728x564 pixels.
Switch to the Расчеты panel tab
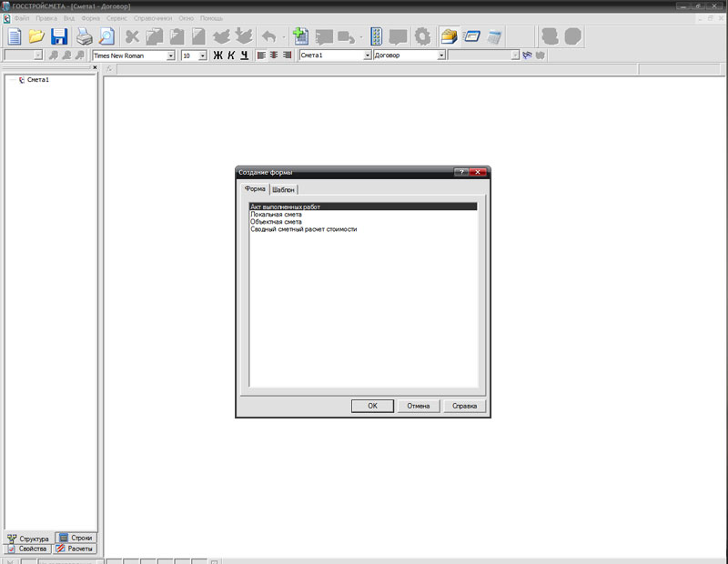click(x=75, y=549)
